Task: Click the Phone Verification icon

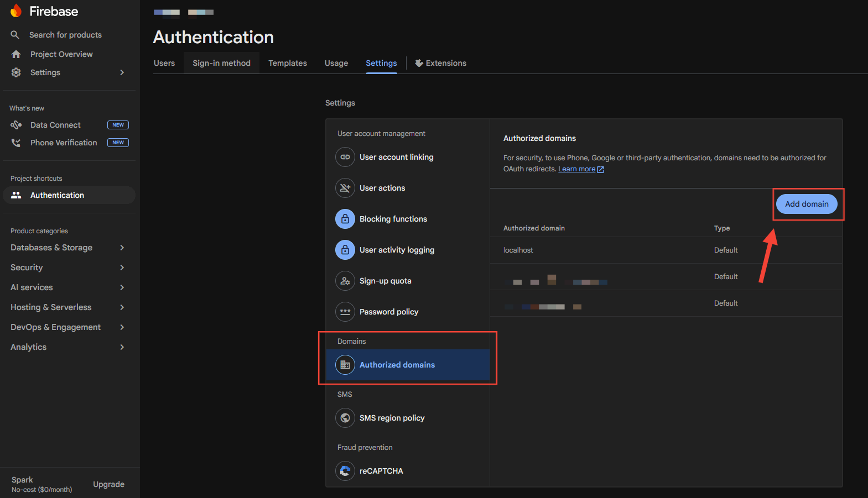Action: pyautogui.click(x=16, y=143)
